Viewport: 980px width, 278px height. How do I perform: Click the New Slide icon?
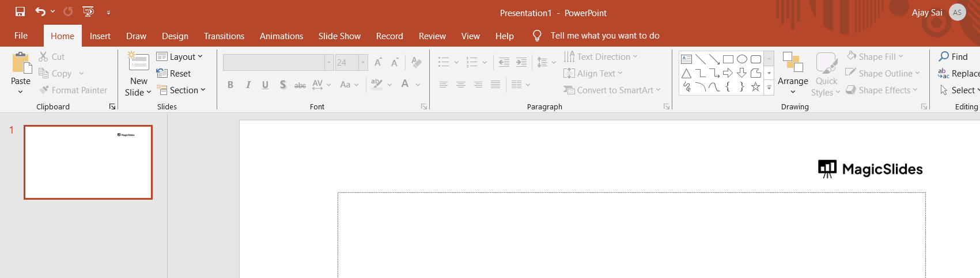(138, 62)
